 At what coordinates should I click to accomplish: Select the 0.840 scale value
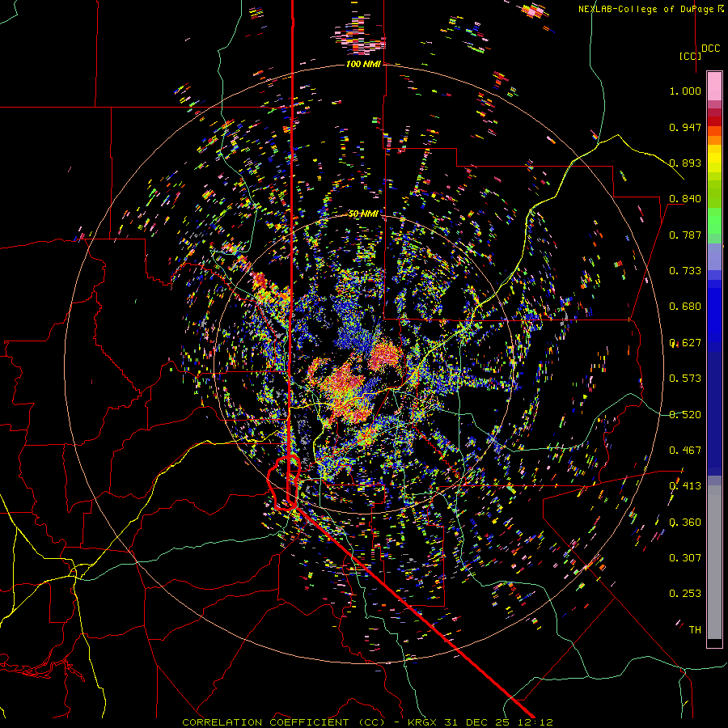(685, 199)
